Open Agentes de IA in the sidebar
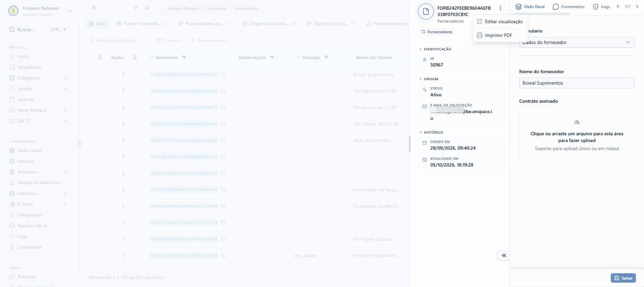 pos(32,226)
